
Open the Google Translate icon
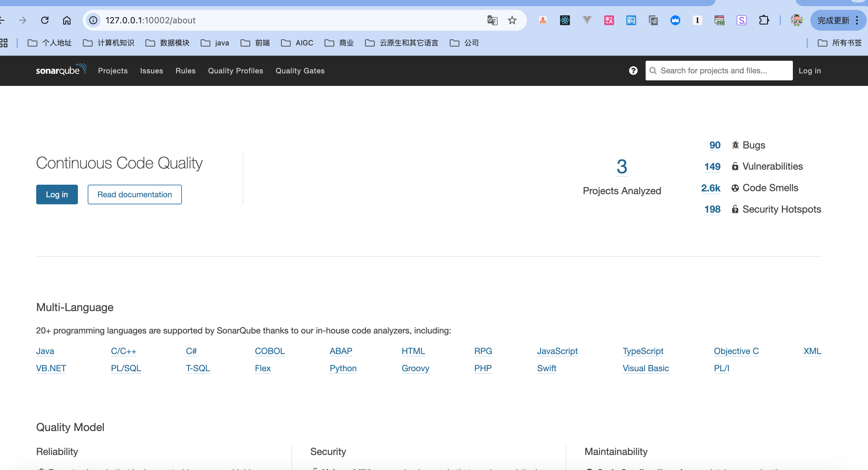point(492,20)
